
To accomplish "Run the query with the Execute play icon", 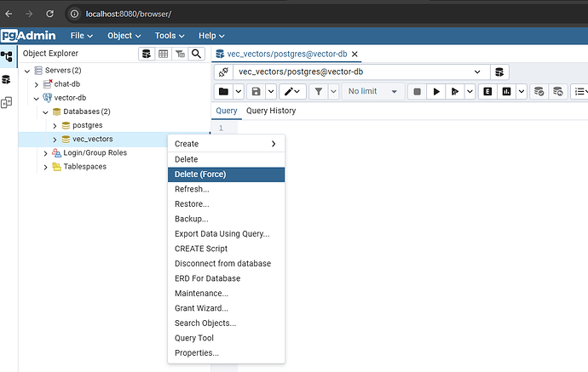I will pos(436,91).
